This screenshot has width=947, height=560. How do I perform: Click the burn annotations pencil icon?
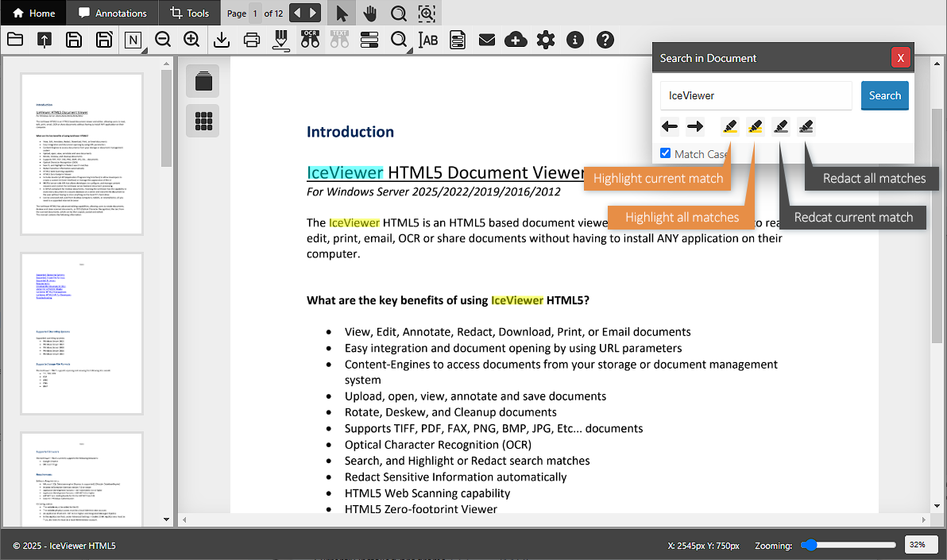point(280,40)
